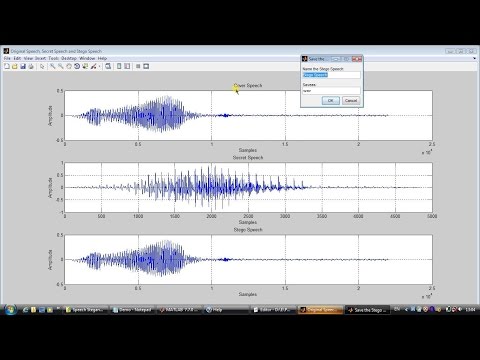Open Demo - Notepad taskbar button
Screen dimensions: 480x360
click(x=132, y=310)
